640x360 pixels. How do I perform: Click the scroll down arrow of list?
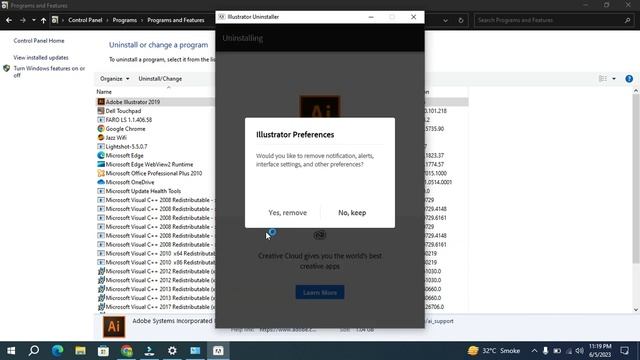tap(636, 310)
